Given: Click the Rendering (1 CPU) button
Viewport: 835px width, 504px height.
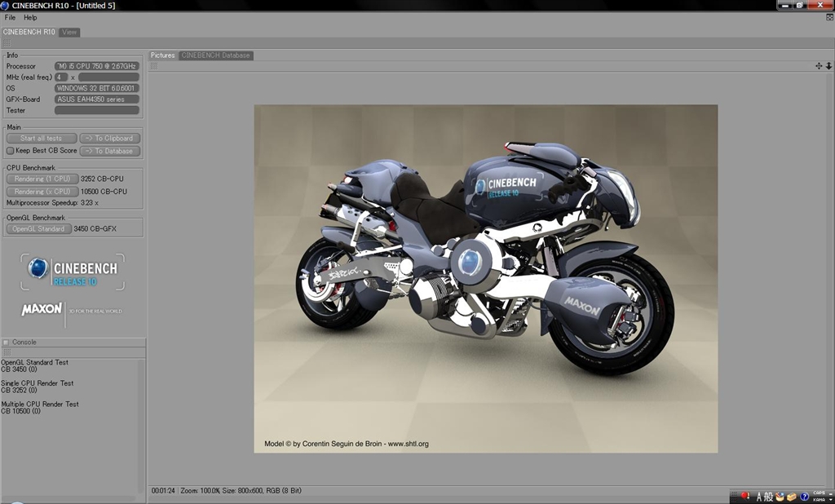Looking at the screenshot, I should pyautogui.click(x=42, y=179).
